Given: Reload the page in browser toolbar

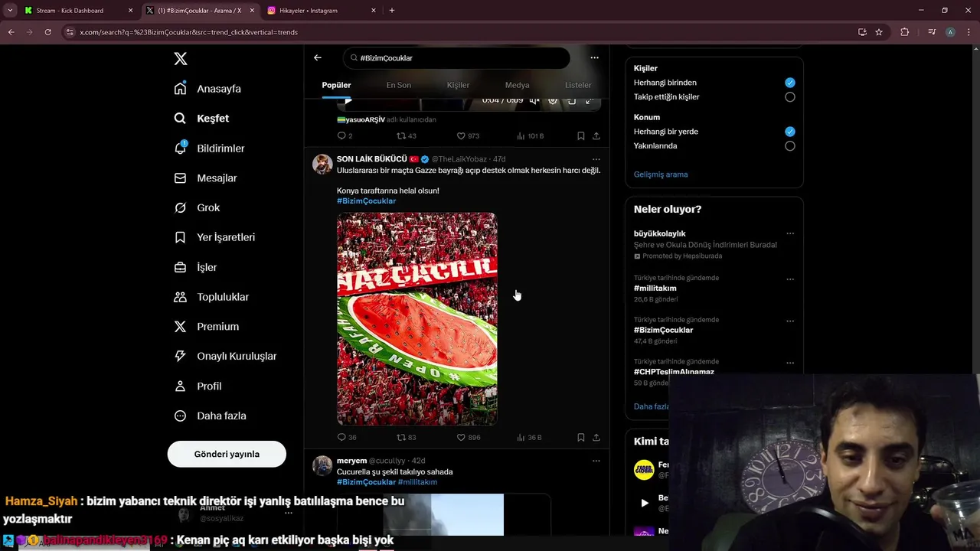Looking at the screenshot, I should 47,32.
